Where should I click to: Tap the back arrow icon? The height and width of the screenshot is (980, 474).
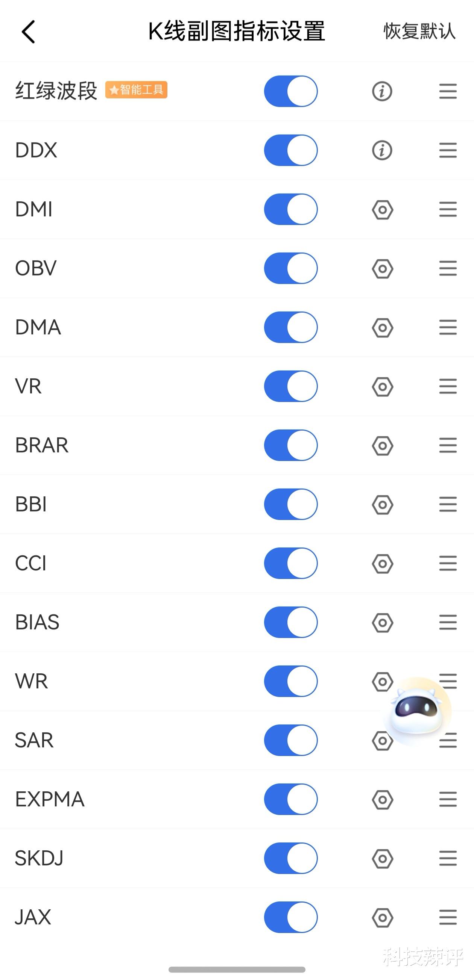29,32
